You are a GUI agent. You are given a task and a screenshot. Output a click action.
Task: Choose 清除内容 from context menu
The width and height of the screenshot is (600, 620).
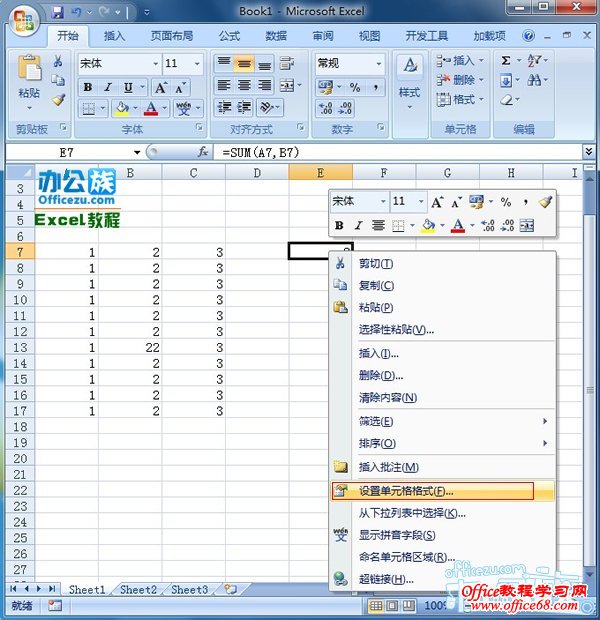pyautogui.click(x=442, y=397)
